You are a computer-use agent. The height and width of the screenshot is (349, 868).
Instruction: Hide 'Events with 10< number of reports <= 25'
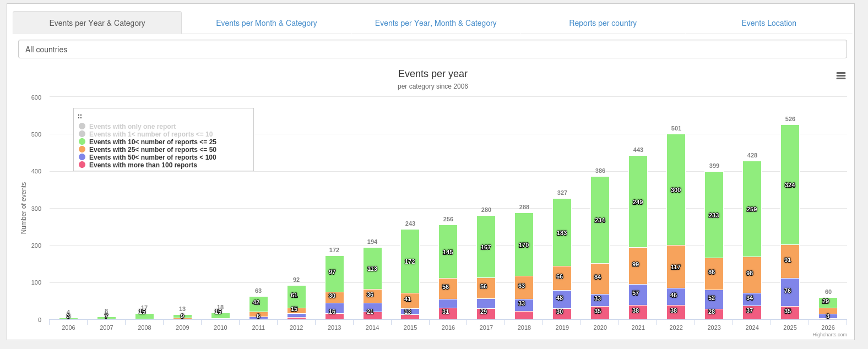click(x=152, y=142)
